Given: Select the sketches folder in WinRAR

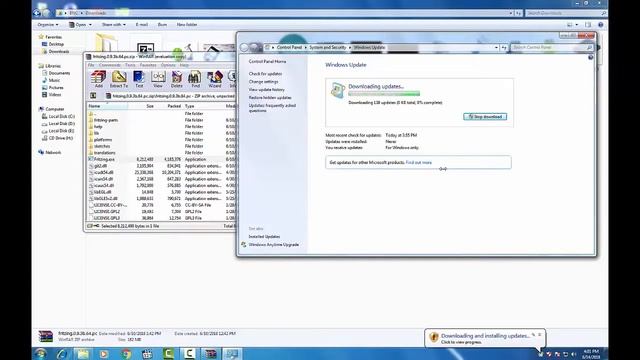Looking at the screenshot, I should 102,146.
